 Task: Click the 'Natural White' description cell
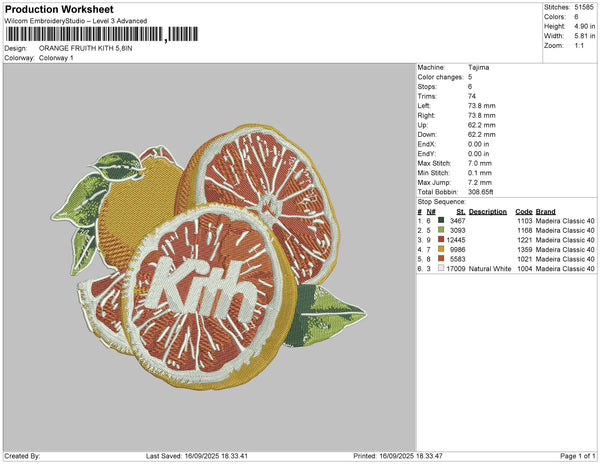(x=490, y=269)
